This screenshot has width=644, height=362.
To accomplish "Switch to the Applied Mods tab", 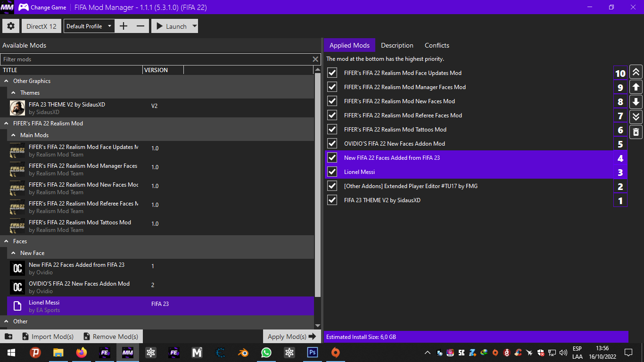I will point(349,45).
